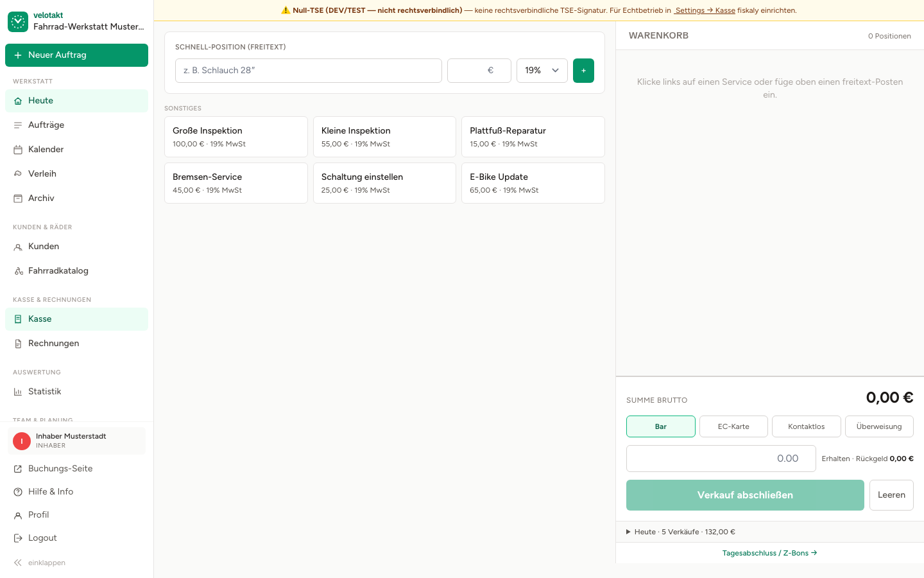Follow the Tagesabschluss / Z-Bons link
The height and width of the screenshot is (578, 924).
[x=769, y=553]
